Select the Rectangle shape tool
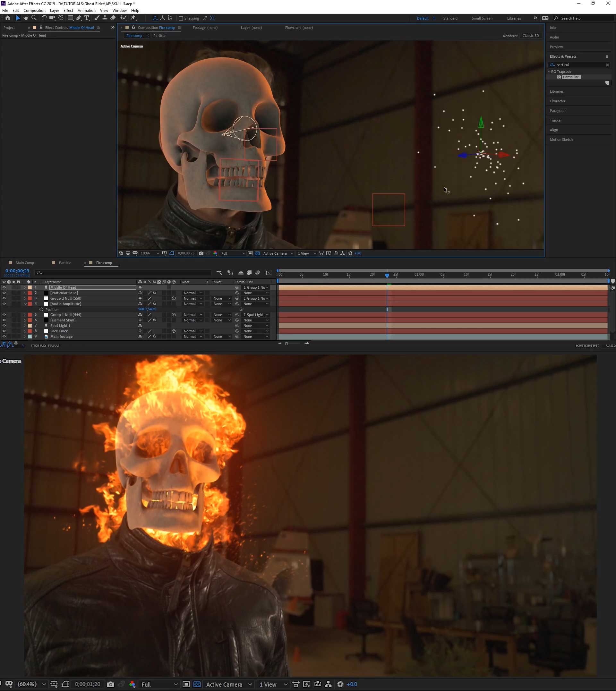 click(x=70, y=18)
